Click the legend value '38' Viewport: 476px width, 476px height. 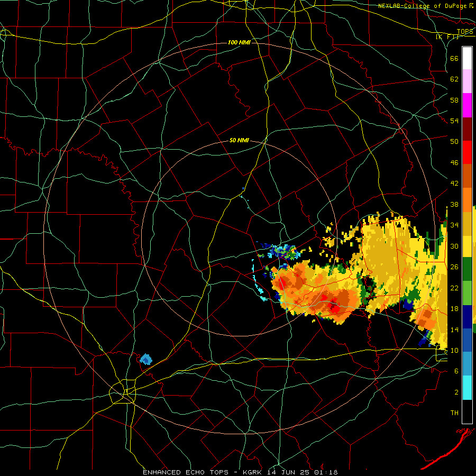pyautogui.click(x=454, y=204)
